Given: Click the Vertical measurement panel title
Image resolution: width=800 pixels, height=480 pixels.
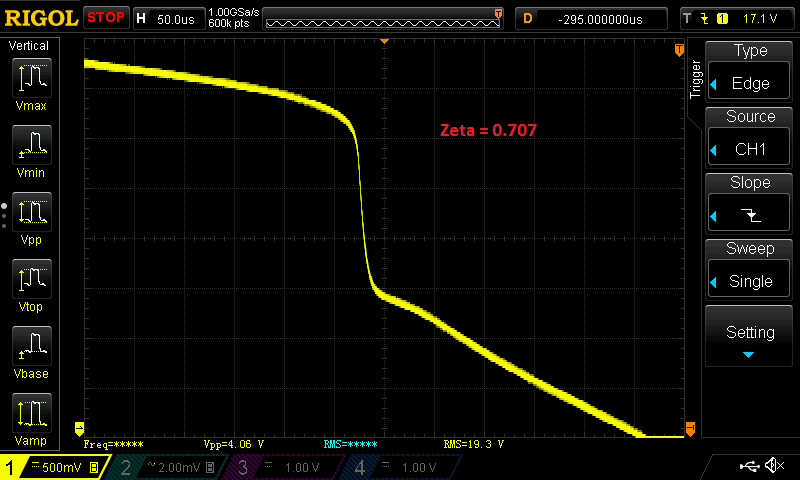Looking at the screenshot, I should (x=29, y=46).
